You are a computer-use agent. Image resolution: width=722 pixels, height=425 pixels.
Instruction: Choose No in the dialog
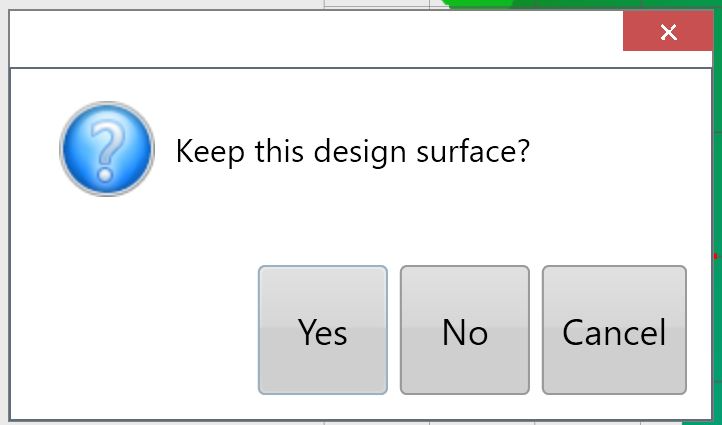[x=464, y=330]
